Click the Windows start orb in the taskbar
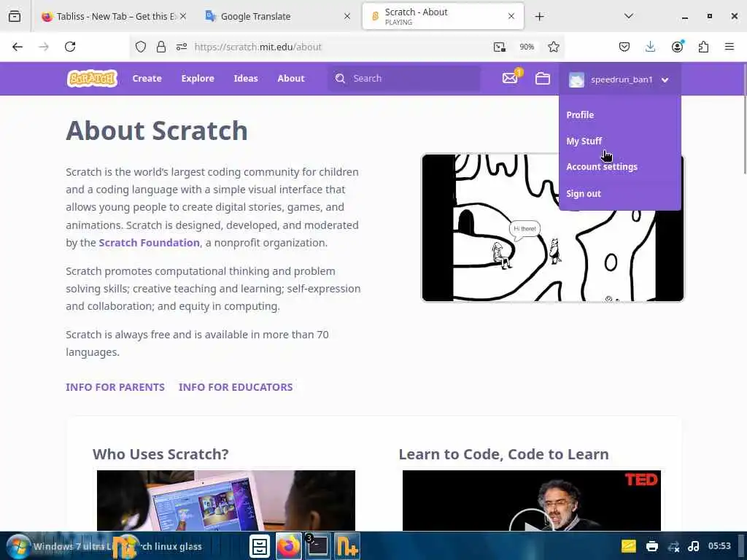This screenshot has width=747, height=560. [x=18, y=546]
